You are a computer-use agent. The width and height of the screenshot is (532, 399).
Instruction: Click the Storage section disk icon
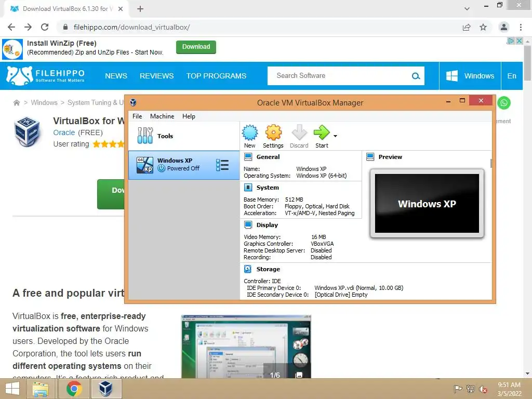248,269
